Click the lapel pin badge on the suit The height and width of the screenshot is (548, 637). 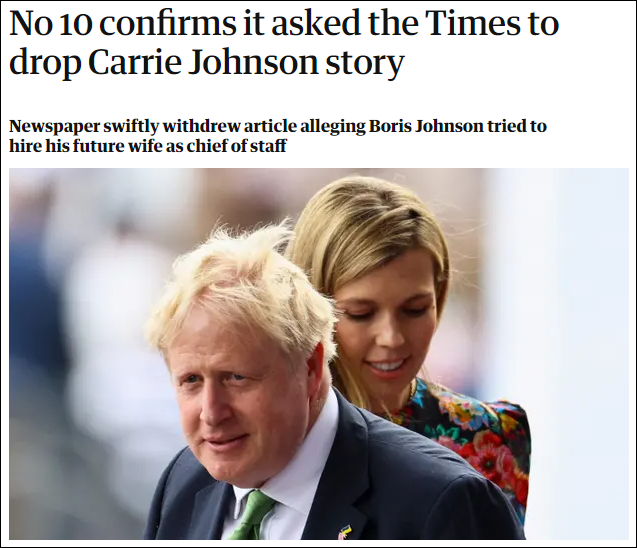pyautogui.click(x=344, y=533)
